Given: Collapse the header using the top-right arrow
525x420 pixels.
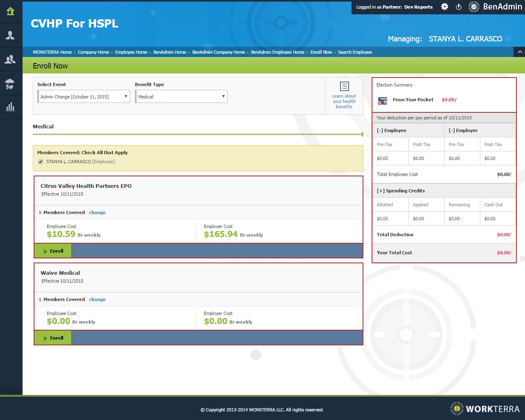Looking at the screenshot, I should pos(519,52).
